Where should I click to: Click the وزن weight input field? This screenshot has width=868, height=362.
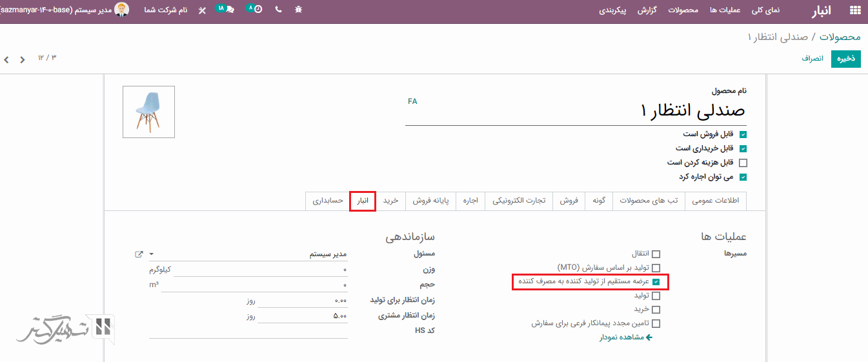click(x=261, y=269)
